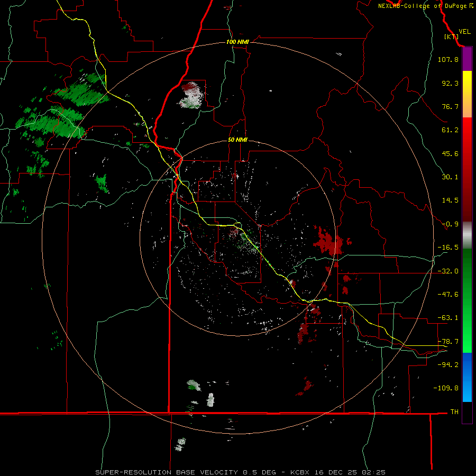Click the 45.6 legend value
Viewport: 476px width, 476px height.
click(450, 153)
